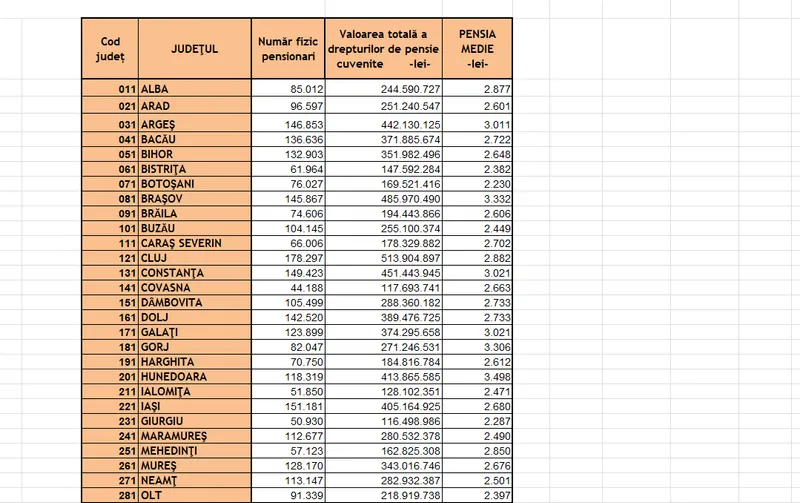Viewport: 800px width, 503px height.
Task: Select the OLT county cell
Action: (194, 495)
